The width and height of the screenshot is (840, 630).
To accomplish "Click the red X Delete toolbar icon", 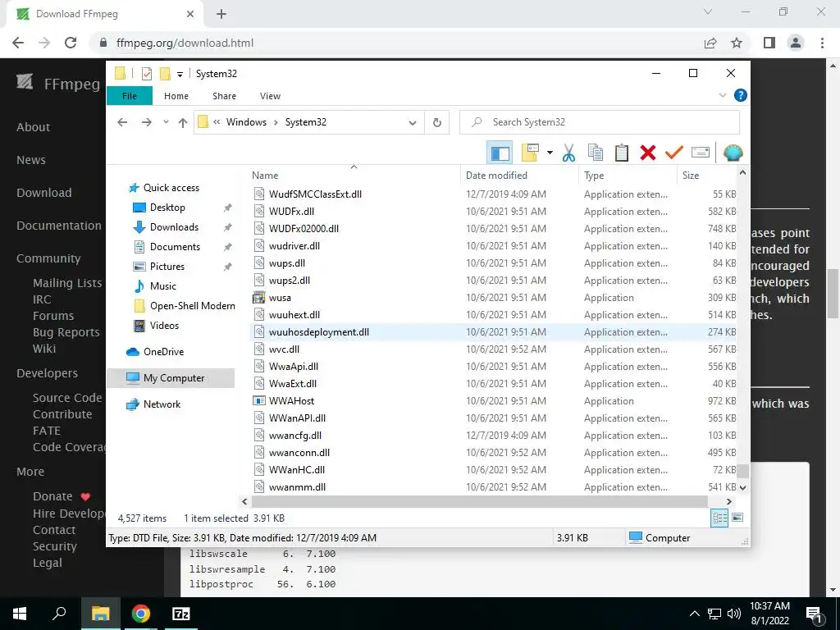I will point(648,153).
